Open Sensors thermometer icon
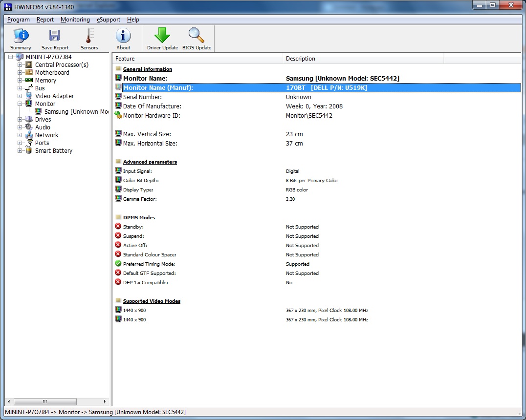 pos(89,36)
